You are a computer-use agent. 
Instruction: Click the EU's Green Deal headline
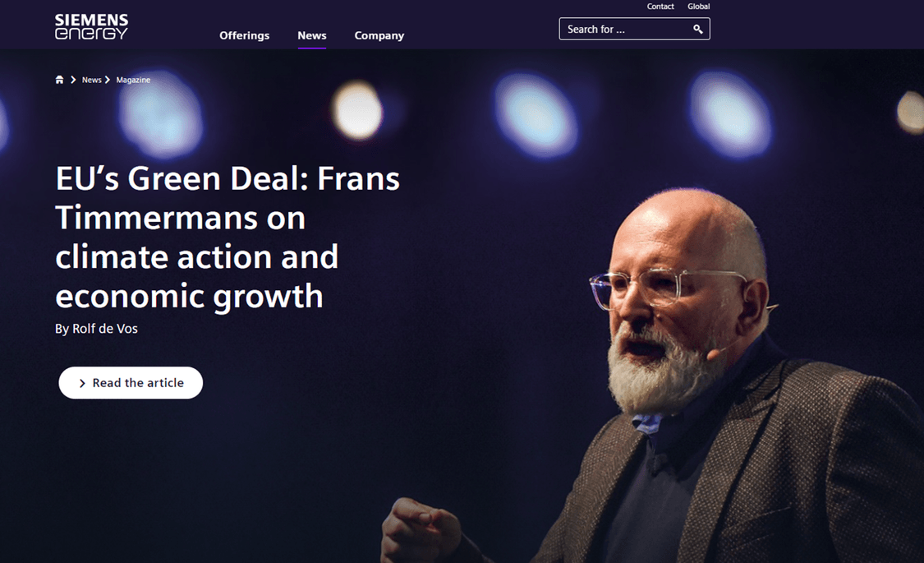coord(228,237)
